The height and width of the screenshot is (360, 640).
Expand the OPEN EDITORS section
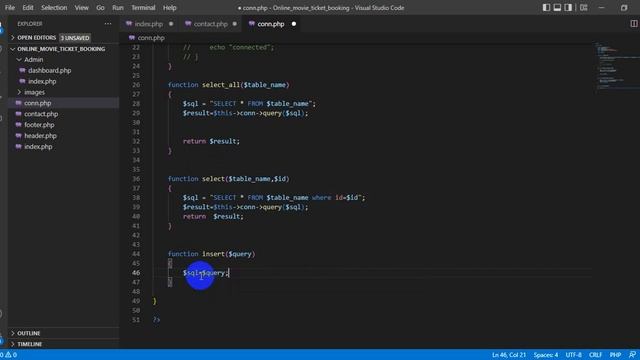(x=36, y=38)
